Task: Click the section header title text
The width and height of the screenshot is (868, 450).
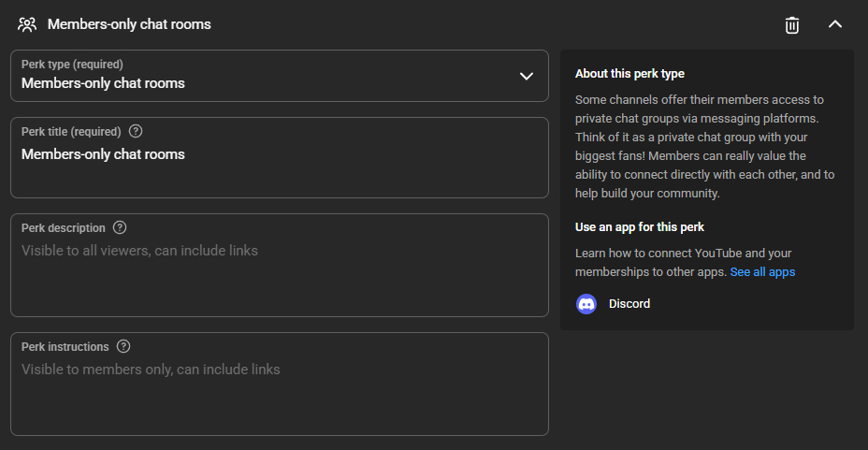Action: [x=129, y=24]
